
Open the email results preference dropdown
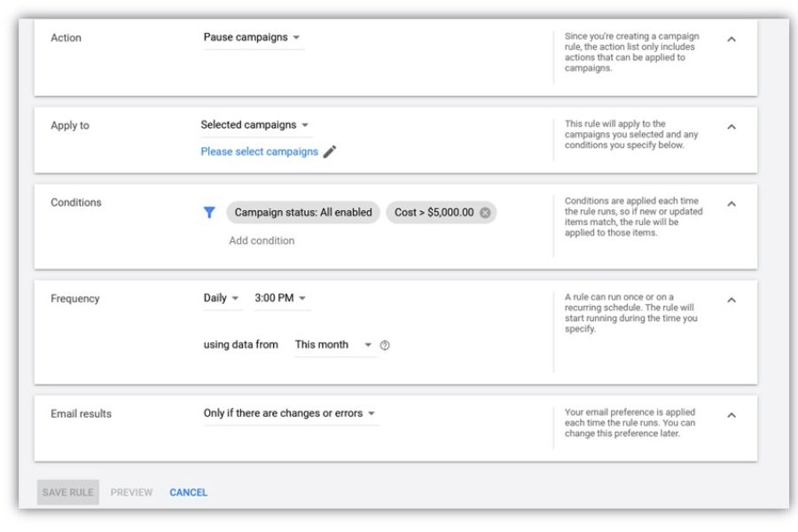[x=290, y=414]
